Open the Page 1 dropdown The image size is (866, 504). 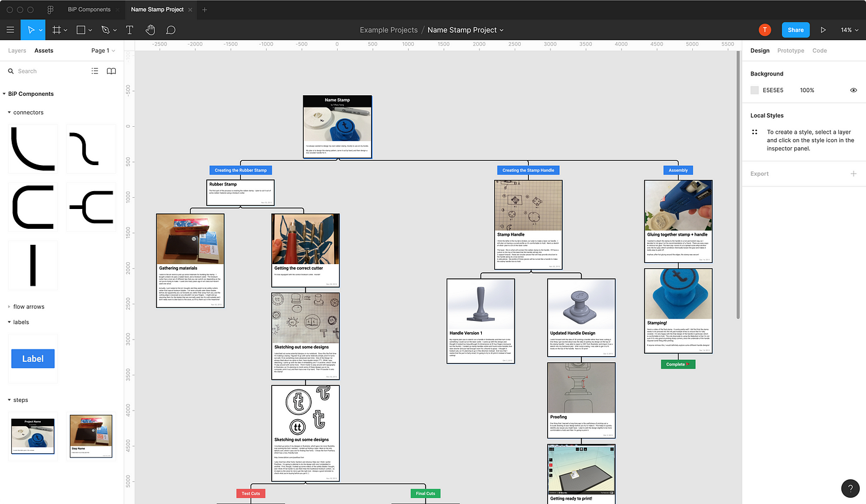(x=103, y=50)
